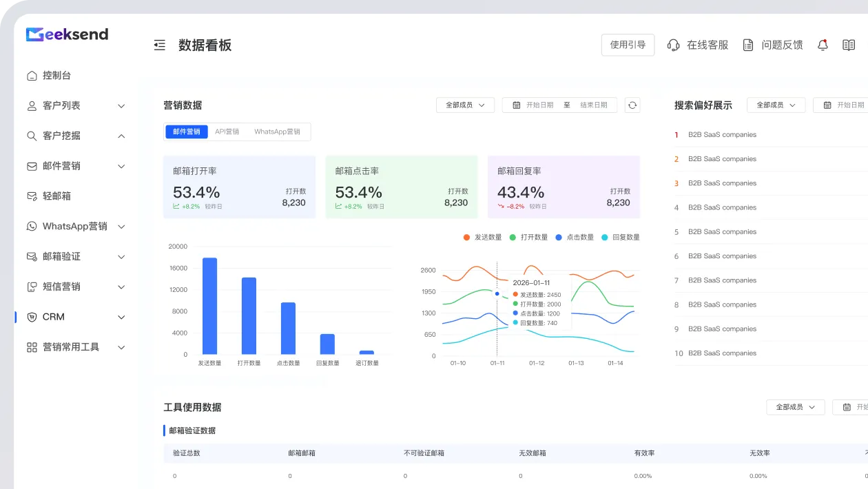Click the 01-11 line chart data point

497,294
